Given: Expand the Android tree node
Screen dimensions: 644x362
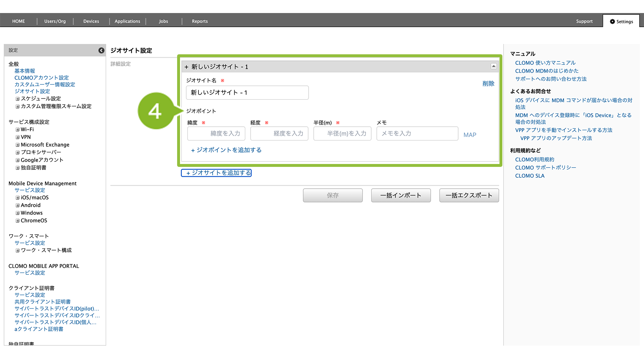Looking at the screenshot, I should [17, 205].
